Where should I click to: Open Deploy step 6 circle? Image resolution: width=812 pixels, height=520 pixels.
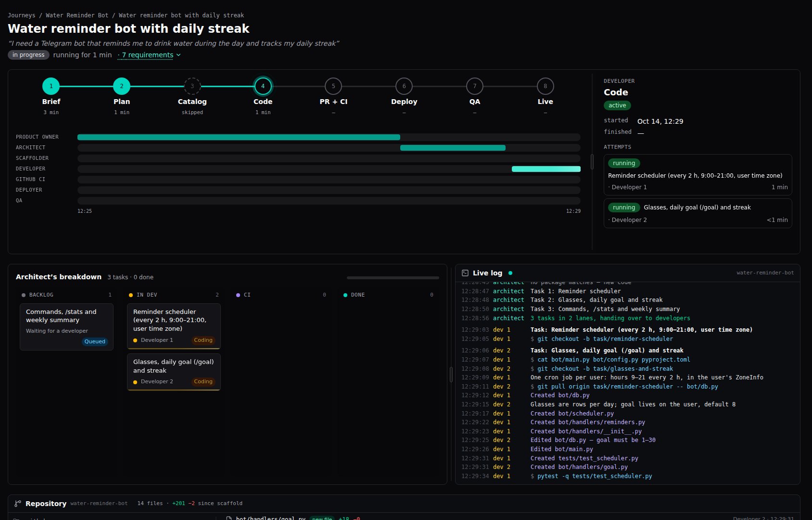coord(404,86)
